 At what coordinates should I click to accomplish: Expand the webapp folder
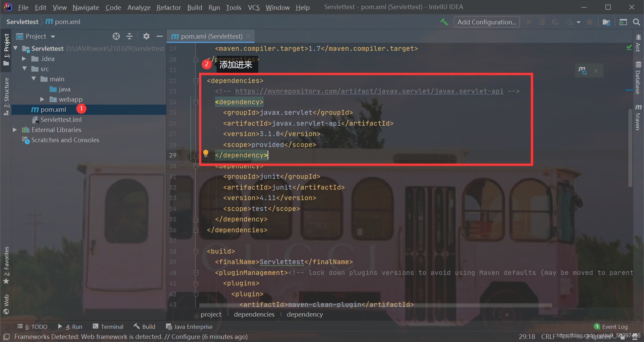coord(42,99)
